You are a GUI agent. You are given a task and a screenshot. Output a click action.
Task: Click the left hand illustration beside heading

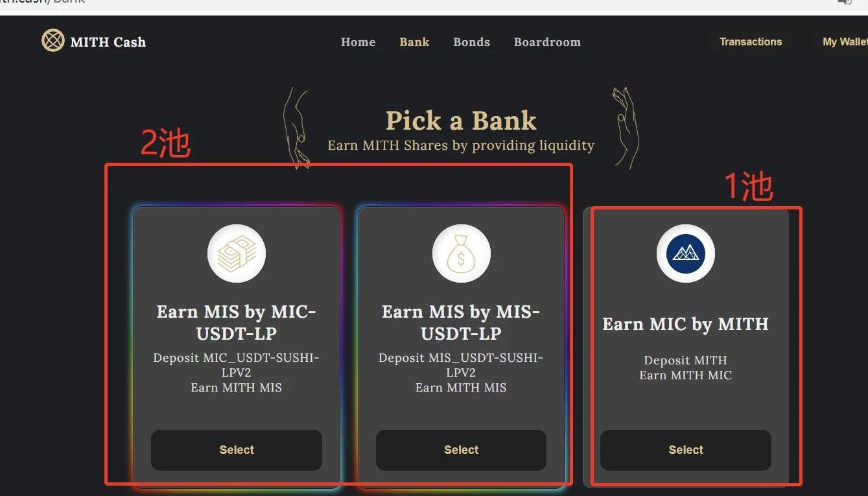point(296,128)
